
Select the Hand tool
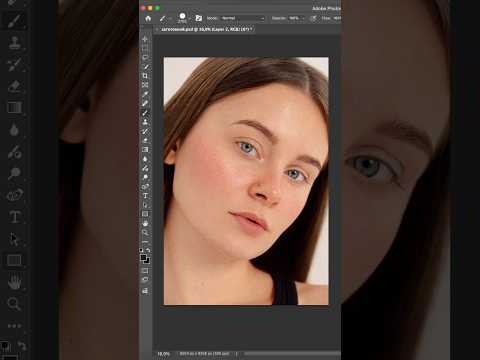click(145, 223)
